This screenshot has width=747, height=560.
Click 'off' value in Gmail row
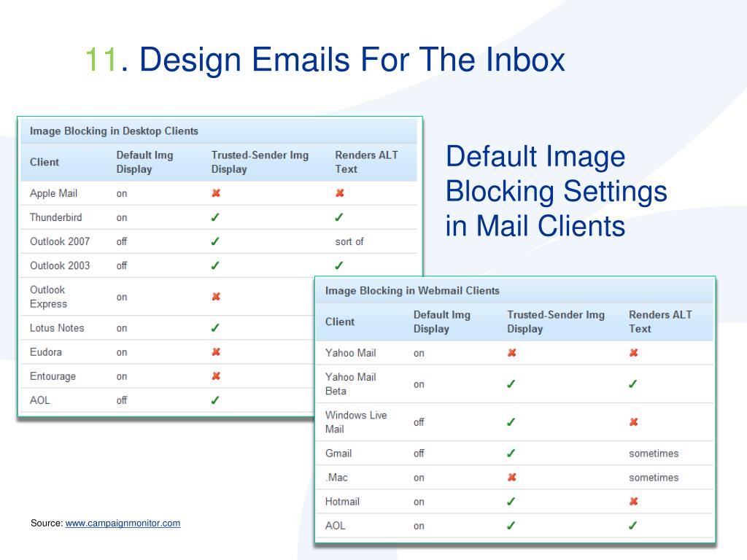point(419,454)
